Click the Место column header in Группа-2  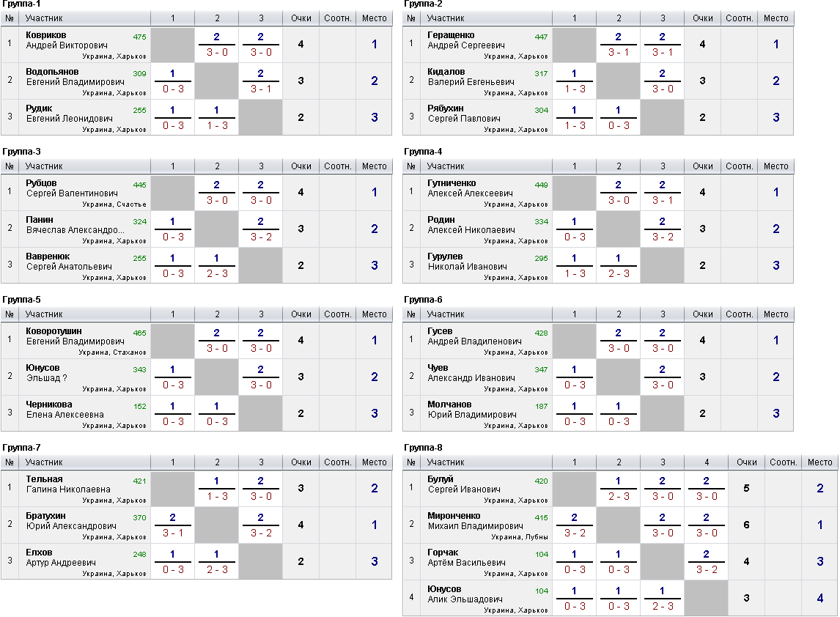point(775,18)
